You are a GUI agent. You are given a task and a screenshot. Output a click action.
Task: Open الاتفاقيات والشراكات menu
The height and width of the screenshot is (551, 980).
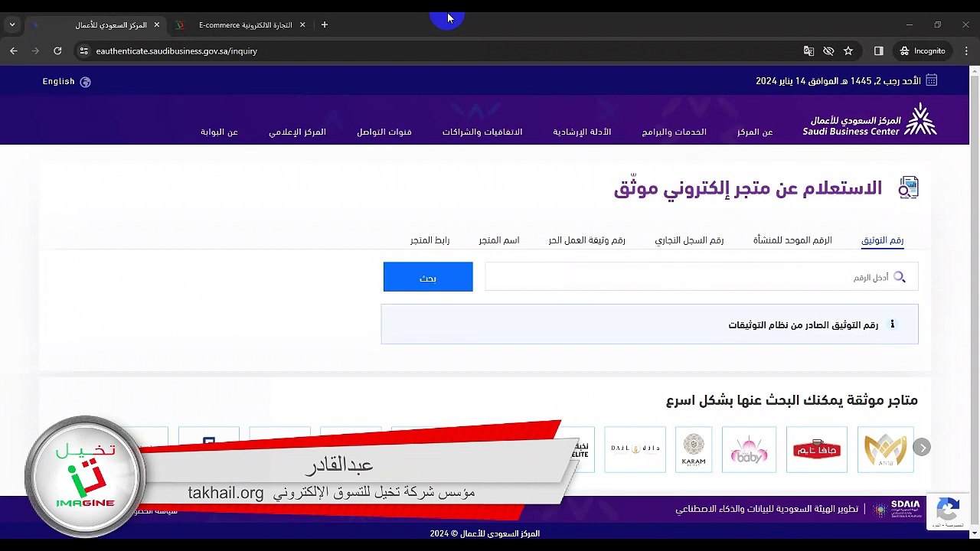[x=482, y=132]
